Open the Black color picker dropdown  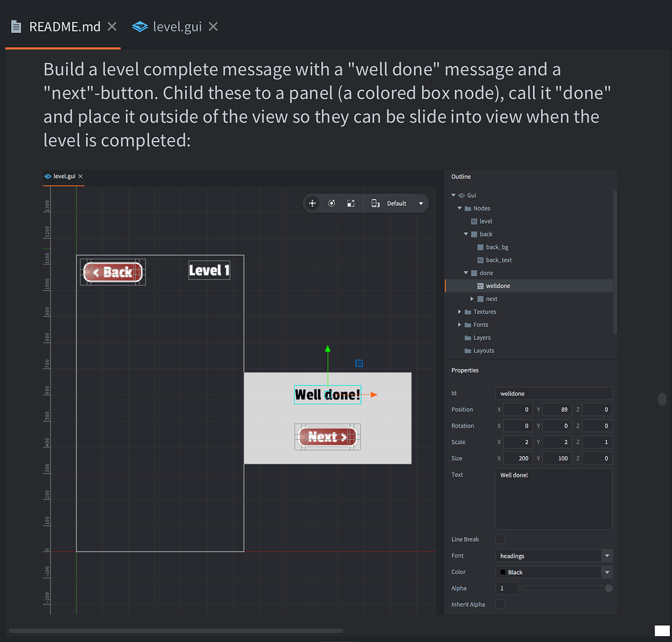coord(607,572)
